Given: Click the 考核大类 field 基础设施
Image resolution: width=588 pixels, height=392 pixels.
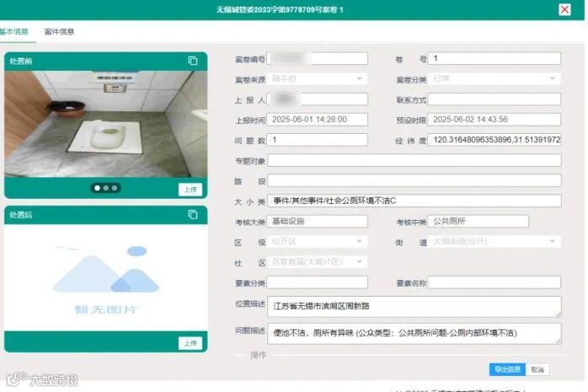Looking at the screenshot, I should pyautogui.click(x=317, y=222).
